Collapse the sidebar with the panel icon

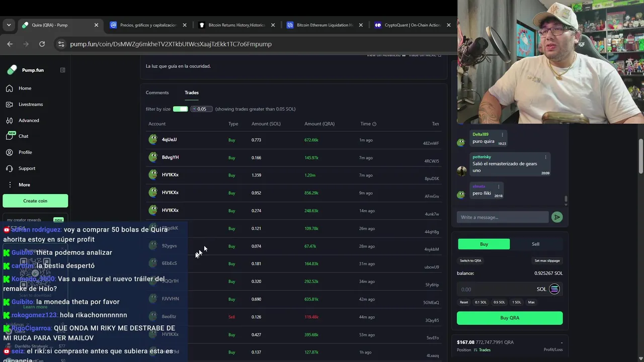tap(62, 70)
